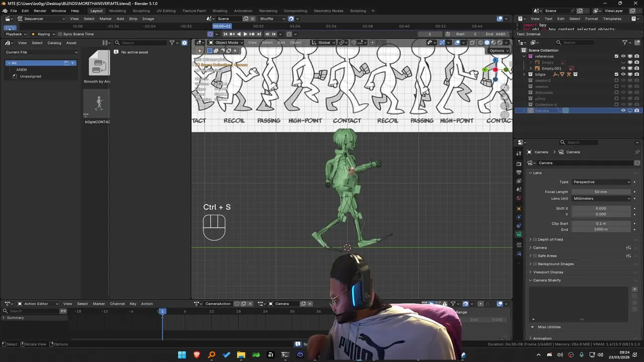This screenshot has width=644, height=362.
Task: Open the viewport Options dropdown
Action: pos(499,51)
